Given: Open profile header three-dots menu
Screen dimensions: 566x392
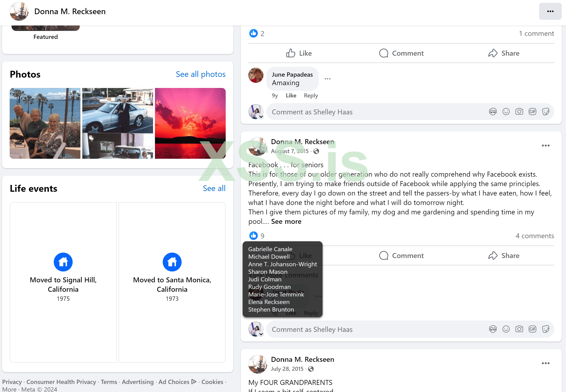Looking at the screenshot, I should [550, 11].
